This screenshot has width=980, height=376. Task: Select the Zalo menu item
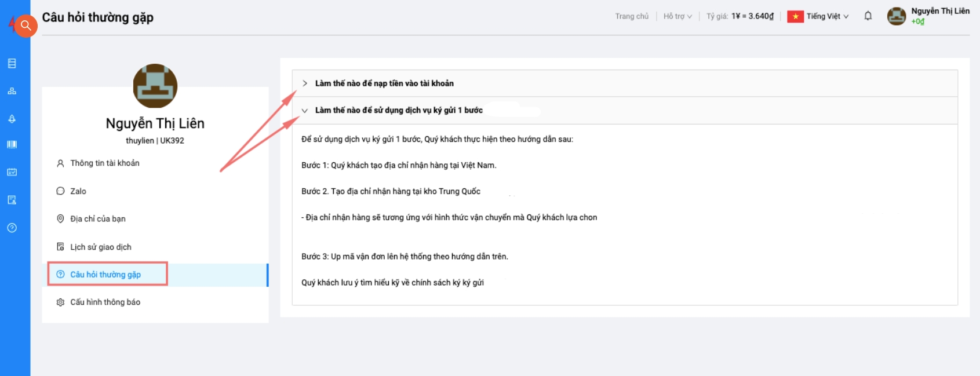[78, 191]
